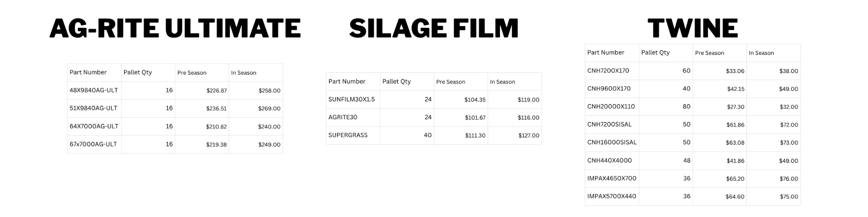This screenshot has width=868, height=217.
Task: Select the SUNFILM30X1.5 part number cell
Action: click(x=352, y=99)
